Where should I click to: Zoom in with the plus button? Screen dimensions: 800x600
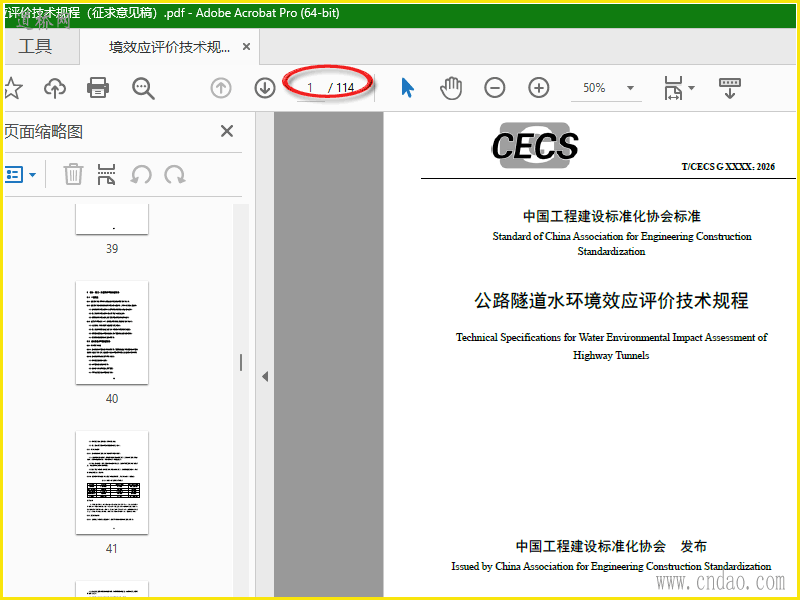(x=539, y=88)
